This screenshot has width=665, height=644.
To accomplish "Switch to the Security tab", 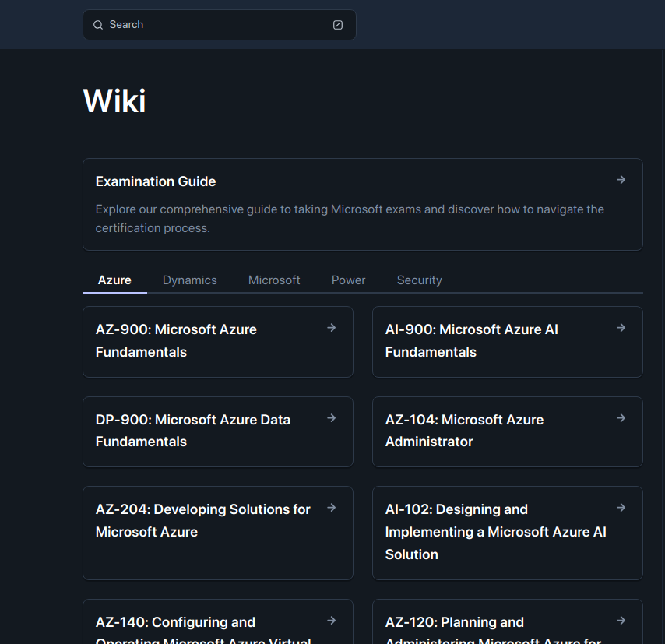I will coord(419,280).
